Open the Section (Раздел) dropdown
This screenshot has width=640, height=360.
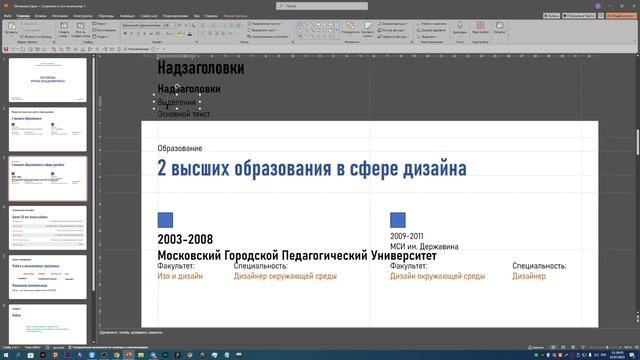pyautogui.click(x=100, y=36)
